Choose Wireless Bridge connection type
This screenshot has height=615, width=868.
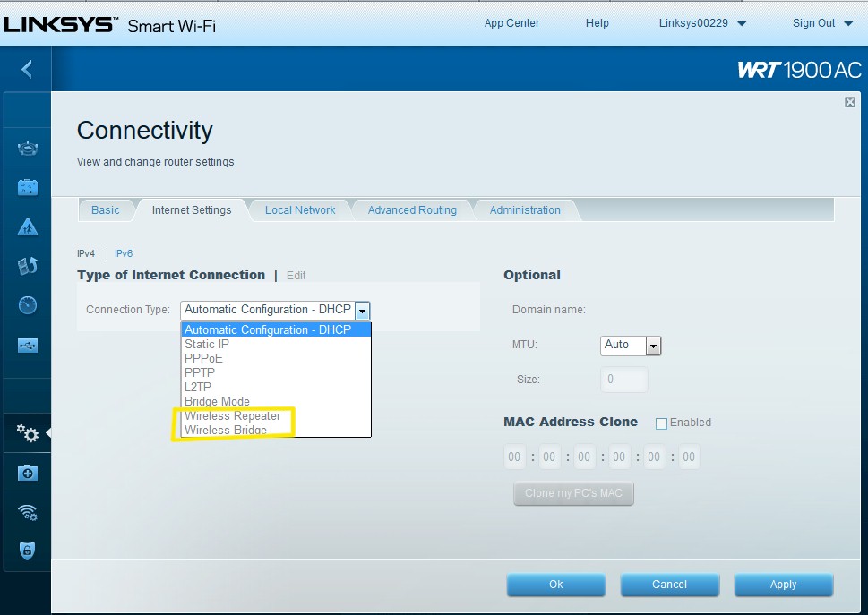click(276, 430)
